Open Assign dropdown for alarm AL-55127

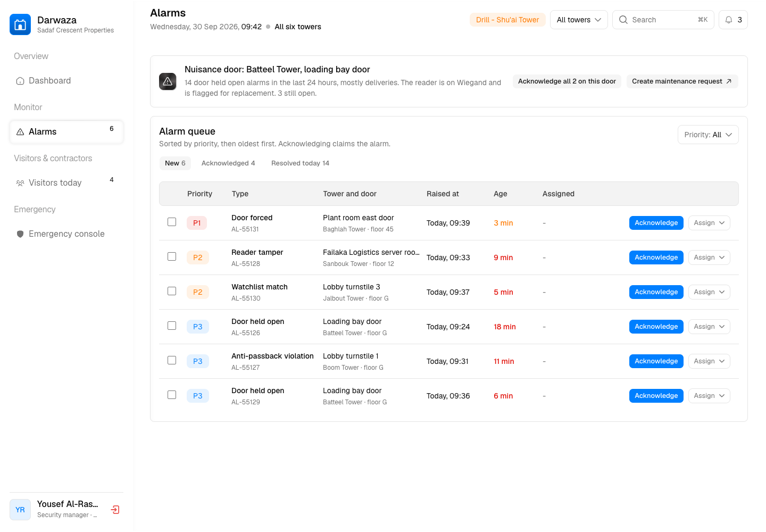(709, 361)
